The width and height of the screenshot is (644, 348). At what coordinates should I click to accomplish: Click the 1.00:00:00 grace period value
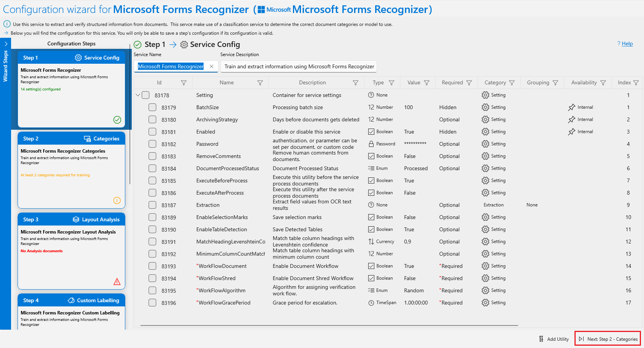[416, 303]
